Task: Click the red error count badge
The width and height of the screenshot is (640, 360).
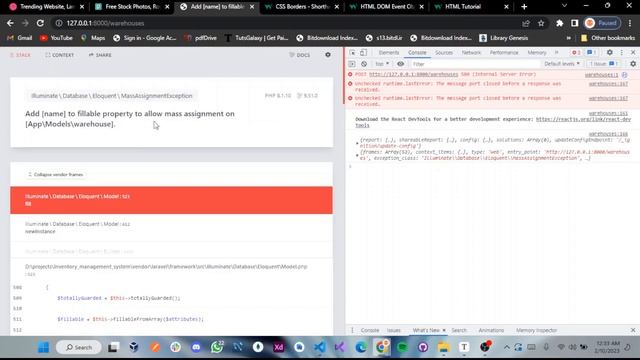Action: [x=576, y=53]
